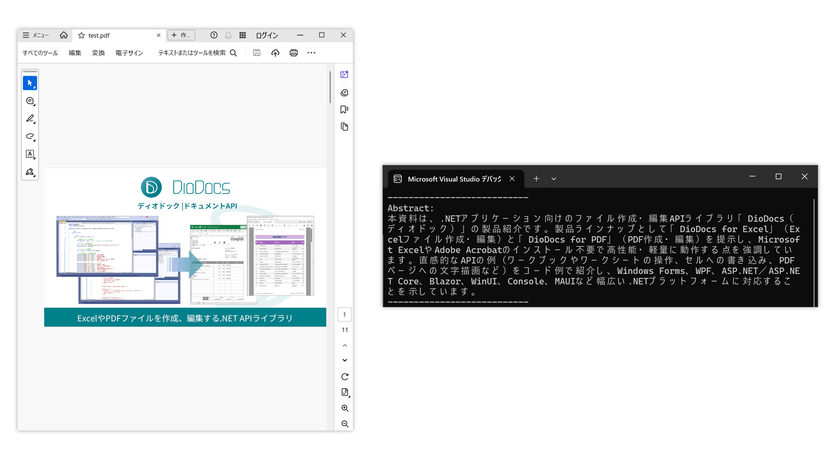This screenshot has width=840, height=472.
Task: Click the cloud upload share icon
Action: point(275,52)
